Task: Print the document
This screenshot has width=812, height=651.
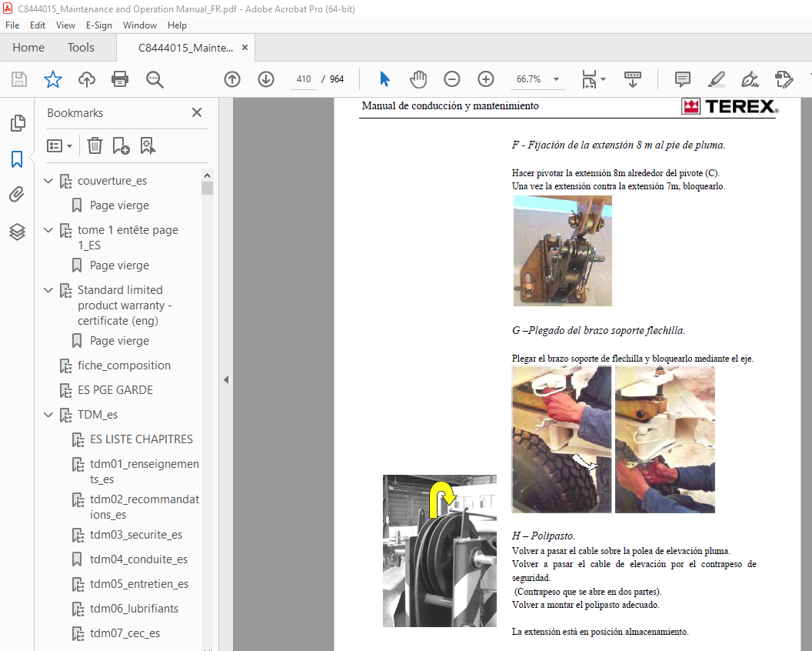Action: tap(120, 79)
